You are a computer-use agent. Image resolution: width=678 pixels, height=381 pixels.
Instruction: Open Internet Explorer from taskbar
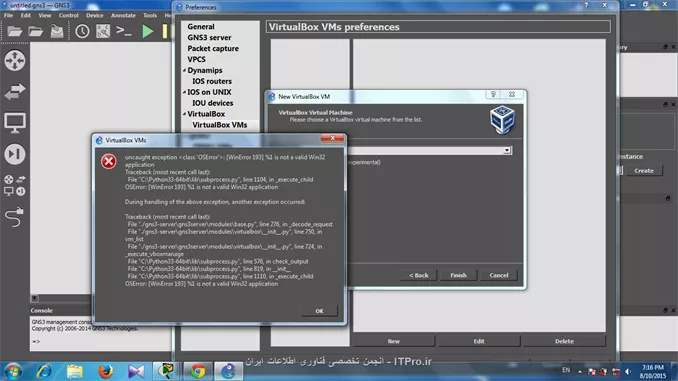click(44, 371)
